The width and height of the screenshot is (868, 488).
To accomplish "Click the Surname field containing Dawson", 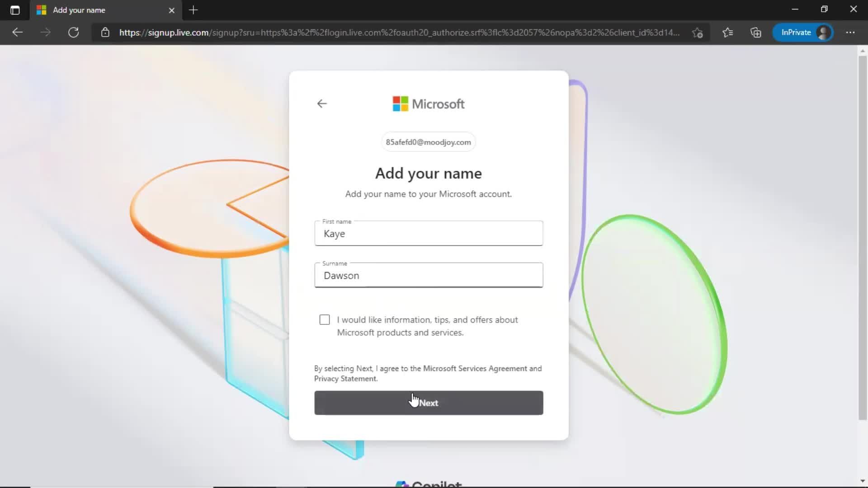I will pos(429,275).
